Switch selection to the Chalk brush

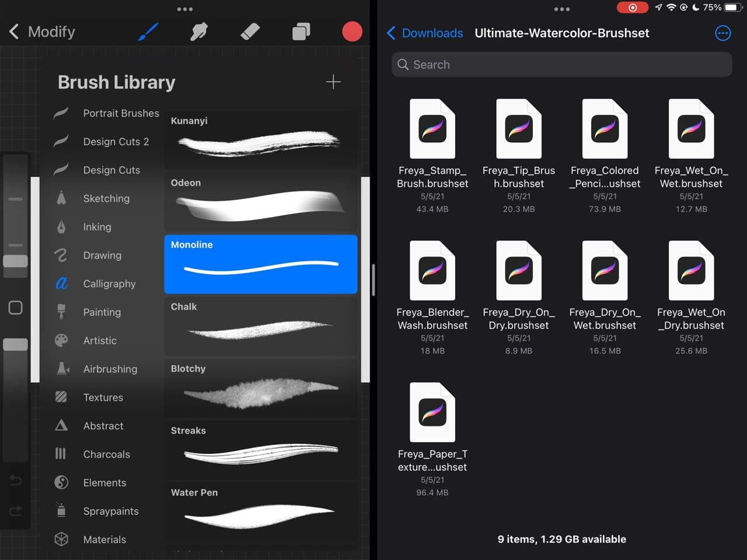point(260,326)
